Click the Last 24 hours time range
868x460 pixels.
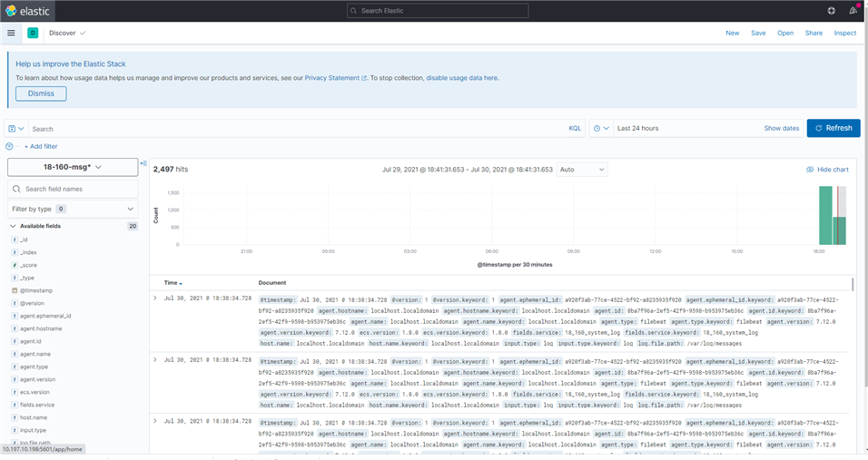point(637,128)
